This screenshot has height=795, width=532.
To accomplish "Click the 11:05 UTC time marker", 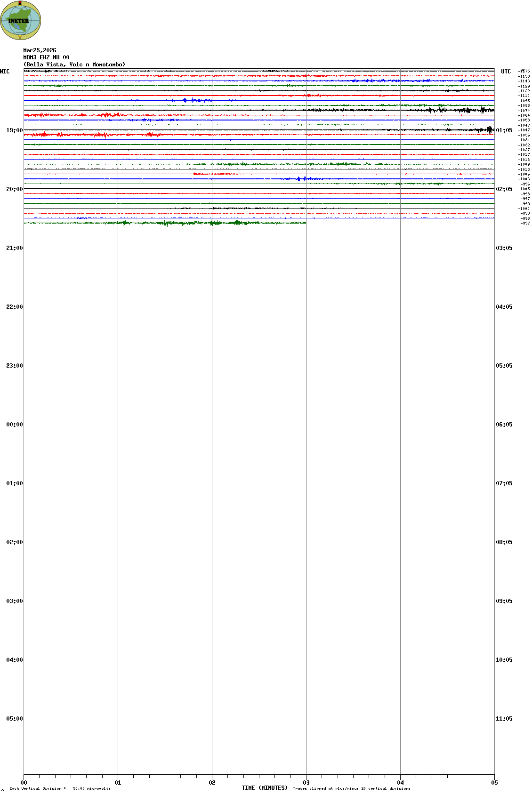I will click(x=504, y=719).
